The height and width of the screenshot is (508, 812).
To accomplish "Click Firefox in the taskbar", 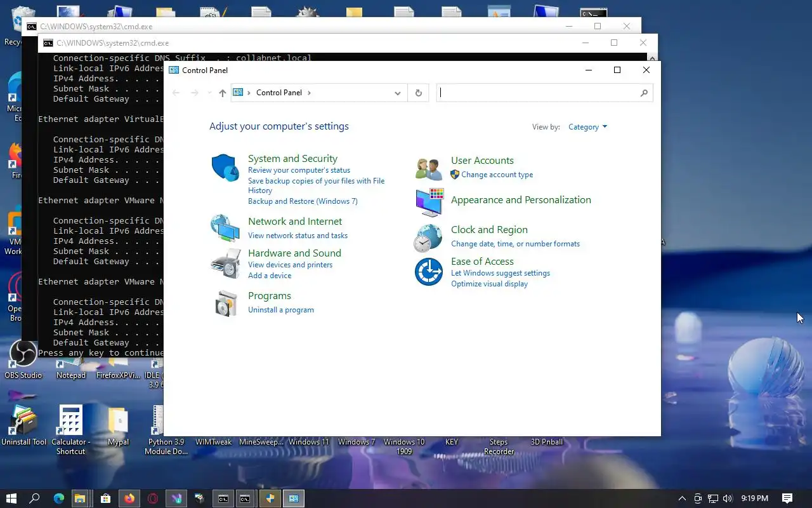I will point(129,498).
